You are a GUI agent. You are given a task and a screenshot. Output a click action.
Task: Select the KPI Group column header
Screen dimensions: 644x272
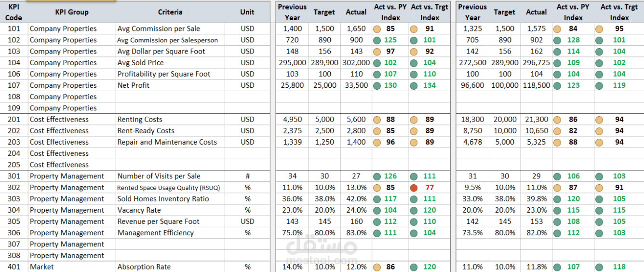(x=72, y=12)
